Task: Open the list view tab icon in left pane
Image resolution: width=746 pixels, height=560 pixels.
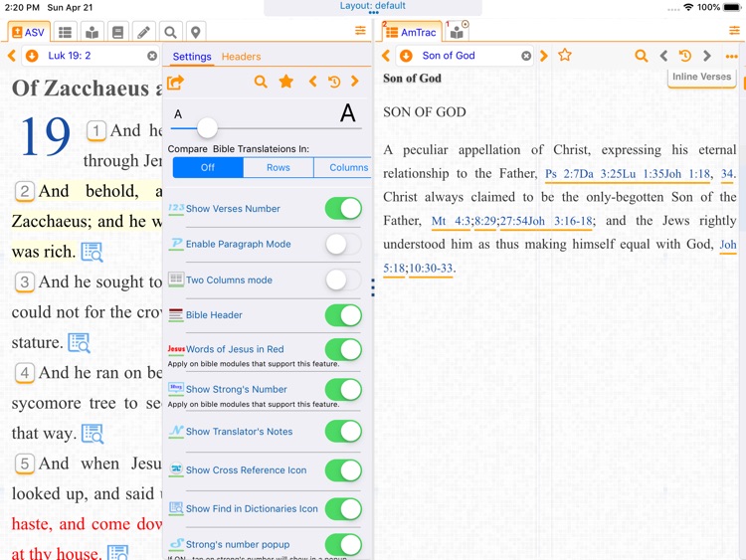Action: click(65, 33)
